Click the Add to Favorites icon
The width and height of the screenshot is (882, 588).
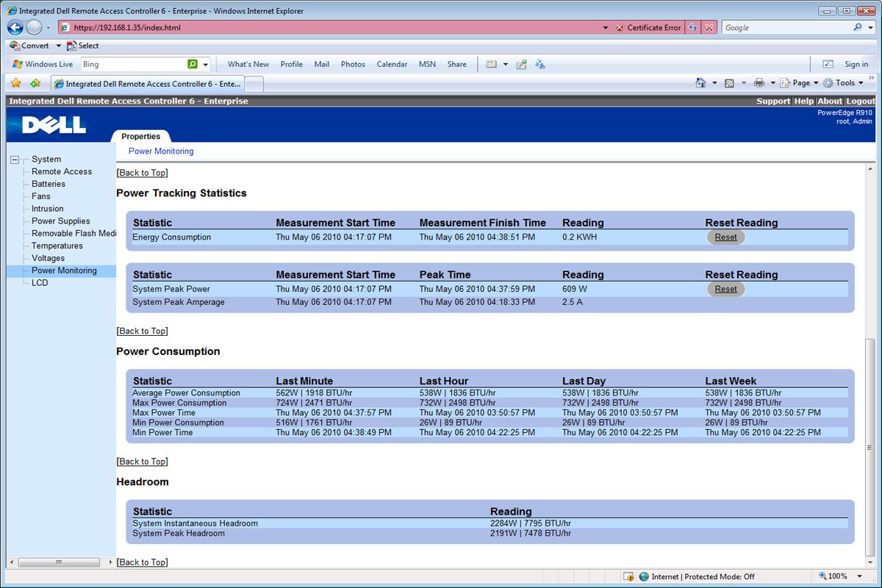(x=35, y=83)
